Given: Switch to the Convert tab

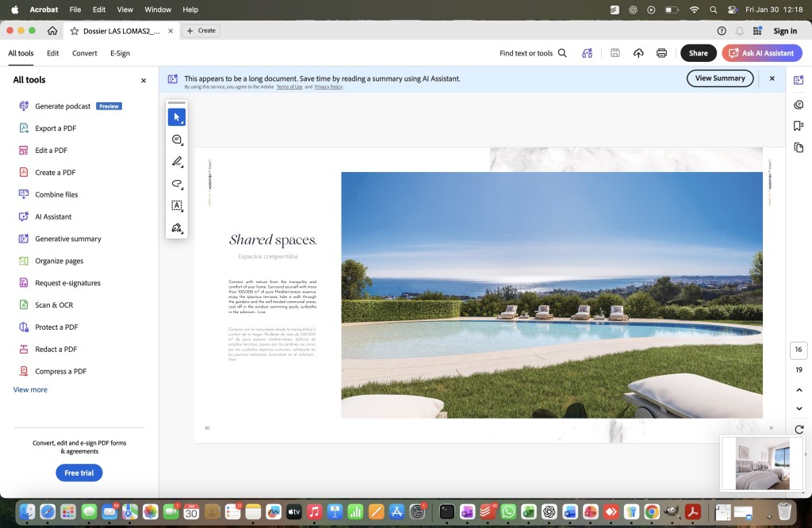Looking at the screenshot, I should coord(84,53).
